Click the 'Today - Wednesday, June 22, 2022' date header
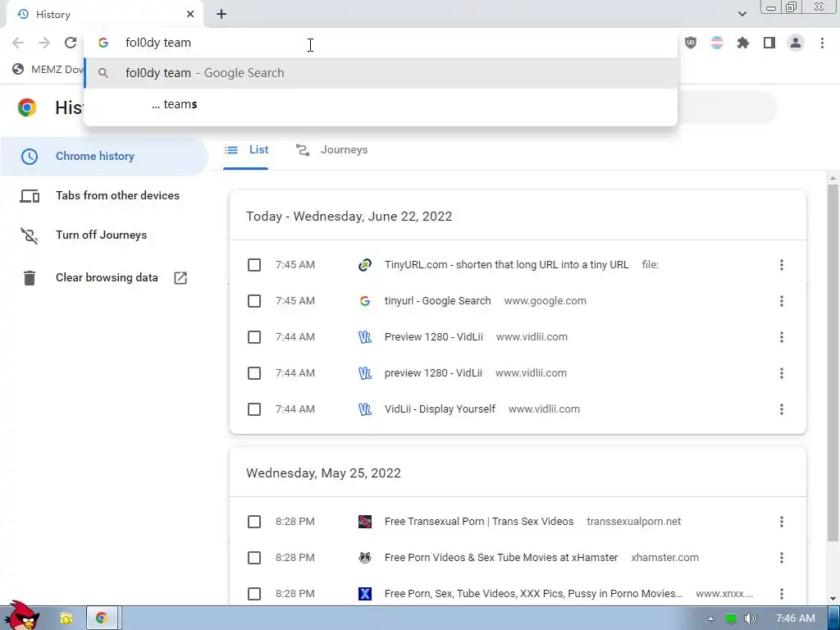Screen dimensions: 840x630 [x=349, y=217]
